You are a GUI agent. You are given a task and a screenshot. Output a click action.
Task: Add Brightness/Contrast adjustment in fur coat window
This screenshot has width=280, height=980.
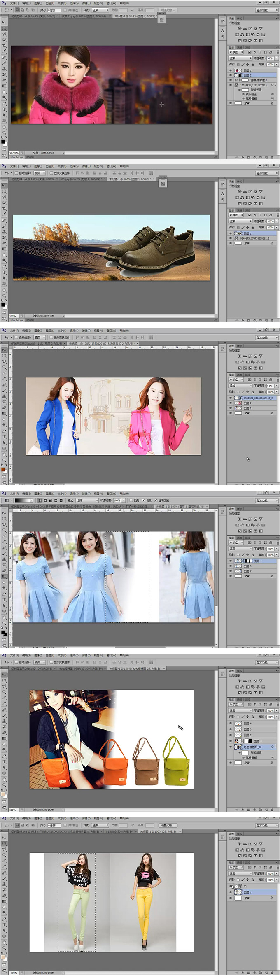pos(240,29)
